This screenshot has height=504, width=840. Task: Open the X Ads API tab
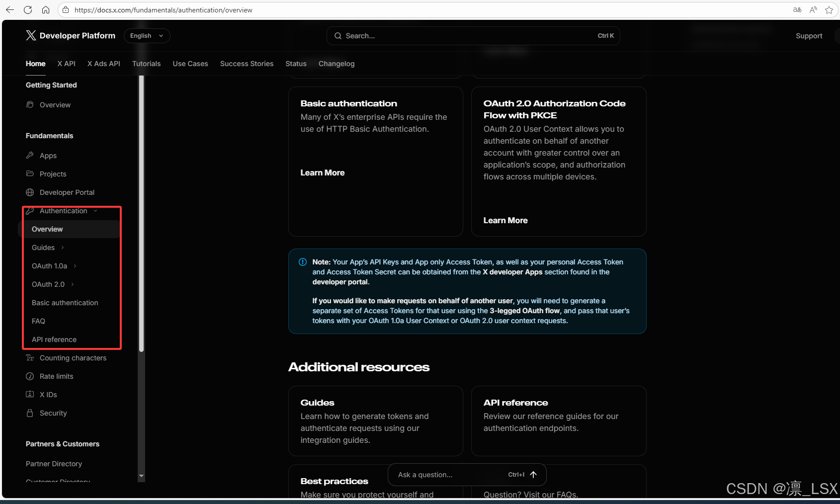pos(104,64)
